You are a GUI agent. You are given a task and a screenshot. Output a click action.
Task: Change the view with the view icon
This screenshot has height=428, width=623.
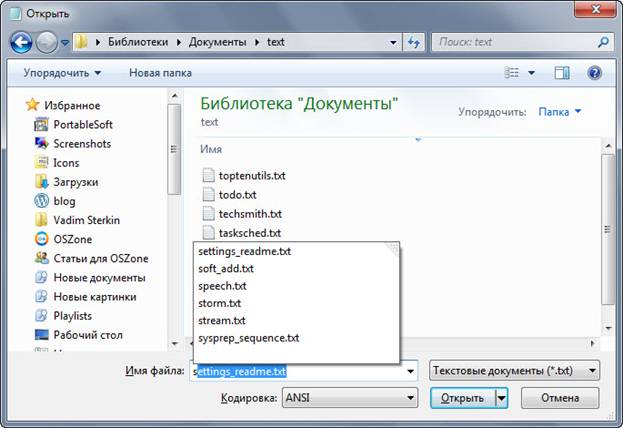pyautogui.click(x=511, y=72)
